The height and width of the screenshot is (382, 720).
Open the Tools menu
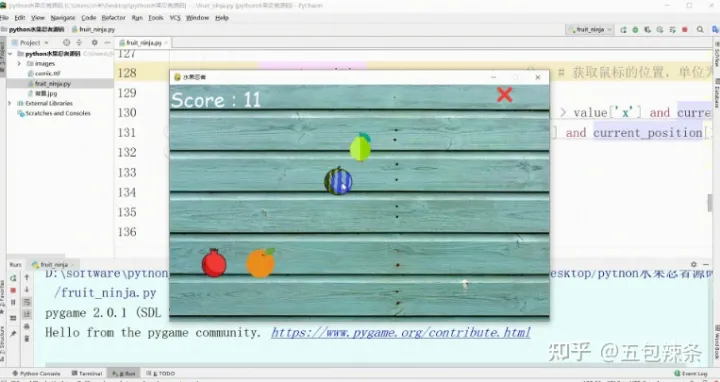[156, 17]
